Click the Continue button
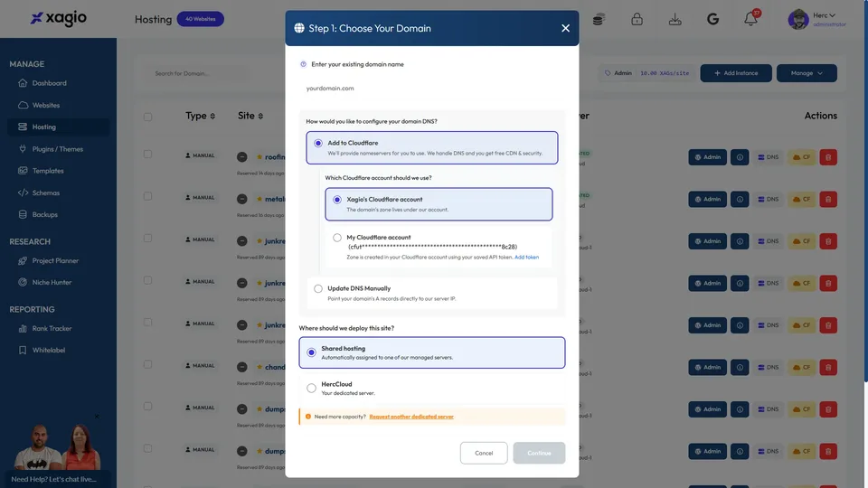The width and height of the screenshot is (868, 488). click(539, 453)
